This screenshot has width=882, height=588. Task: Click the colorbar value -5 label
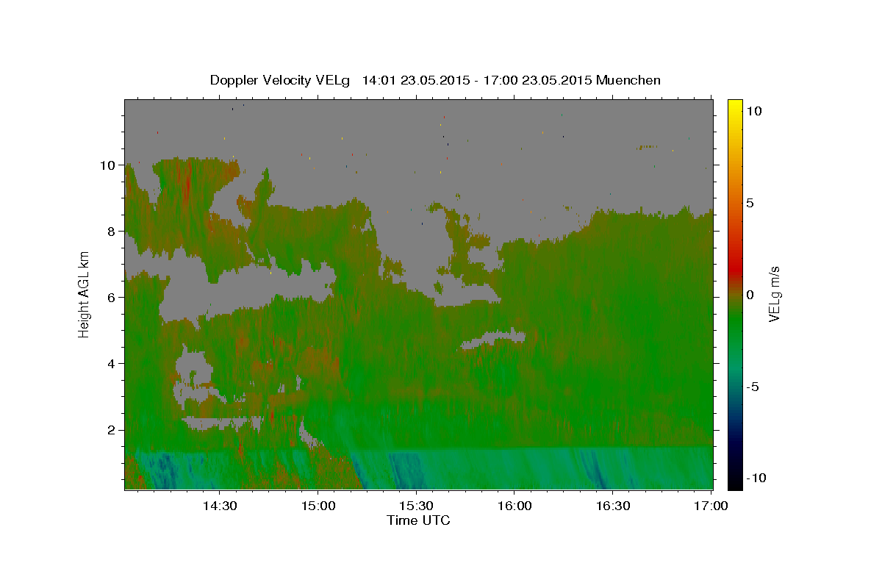pos(753,387)
